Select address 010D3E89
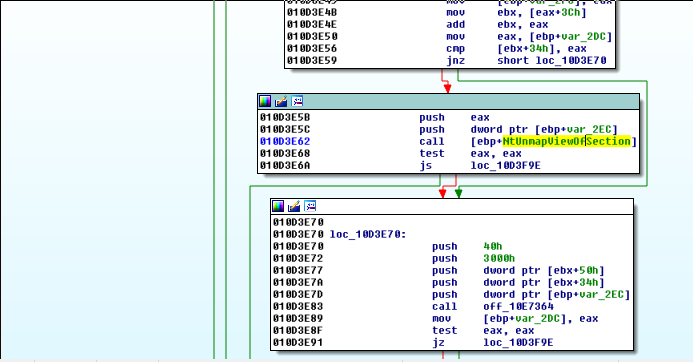Screen dimensions: 693x362 click(x=298, y=318)
